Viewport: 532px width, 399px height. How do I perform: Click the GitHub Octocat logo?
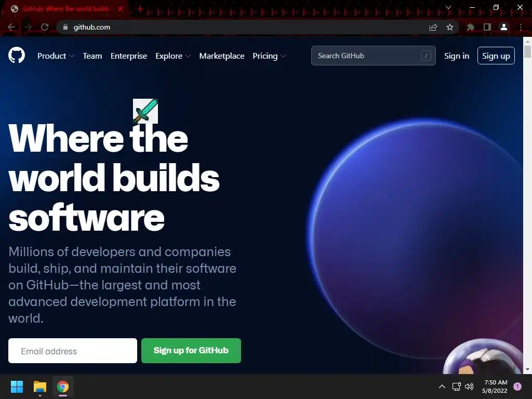[16, 55]
